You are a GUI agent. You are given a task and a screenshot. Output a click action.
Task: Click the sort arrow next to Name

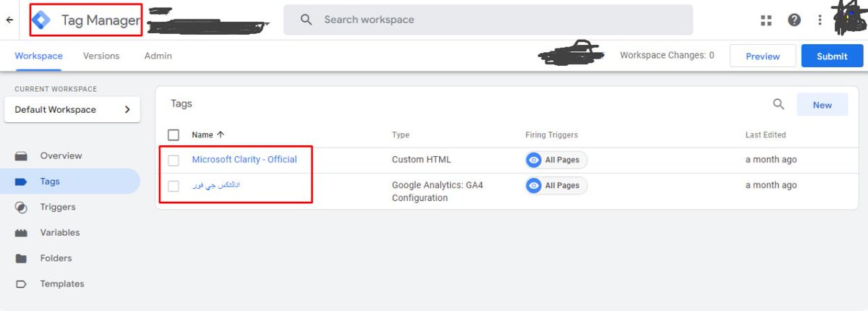[221, 135]
